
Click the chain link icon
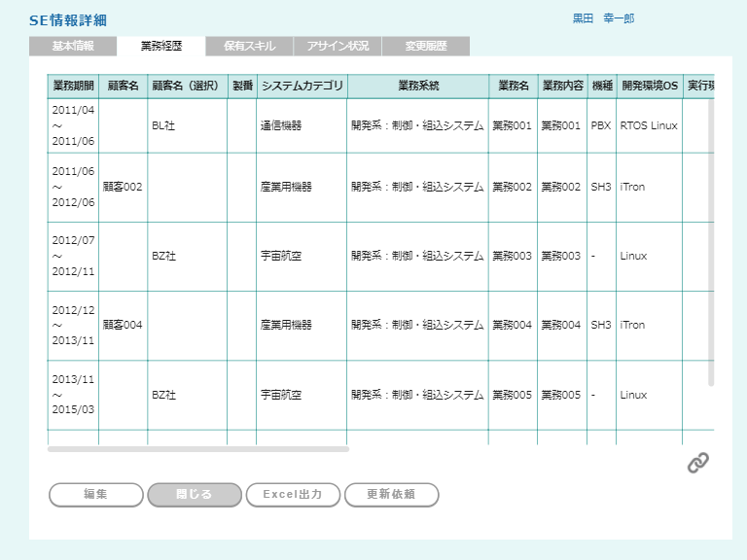pos(697,463)
